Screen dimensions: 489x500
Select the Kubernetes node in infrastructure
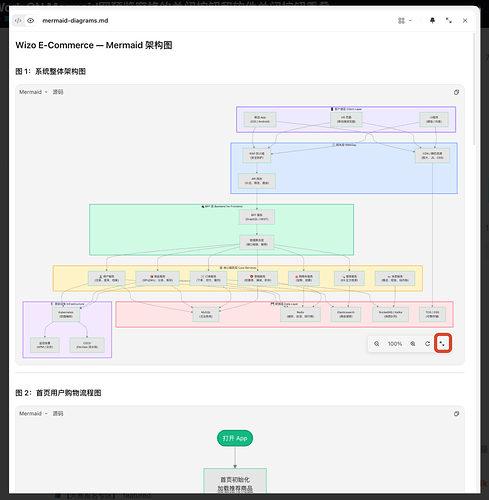pyautogui.click(x=66, y=314)
